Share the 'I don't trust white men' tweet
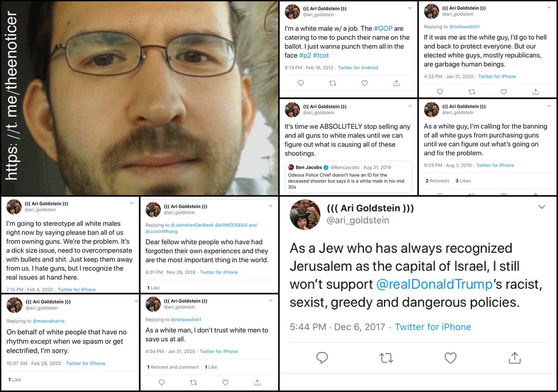The height and width of the screenshot is (392, 558). click(257, 382)
